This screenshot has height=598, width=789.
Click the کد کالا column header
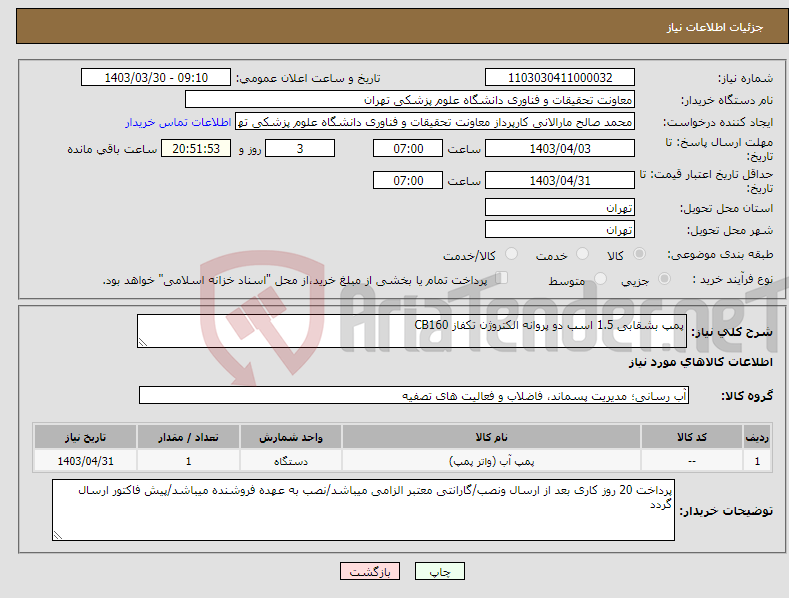[692, 437]
